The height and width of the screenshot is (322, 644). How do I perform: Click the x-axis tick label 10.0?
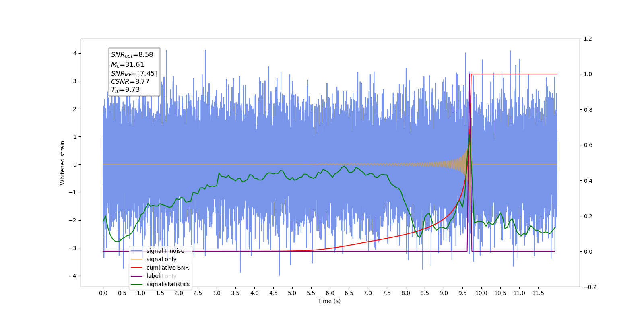point(481,293)
